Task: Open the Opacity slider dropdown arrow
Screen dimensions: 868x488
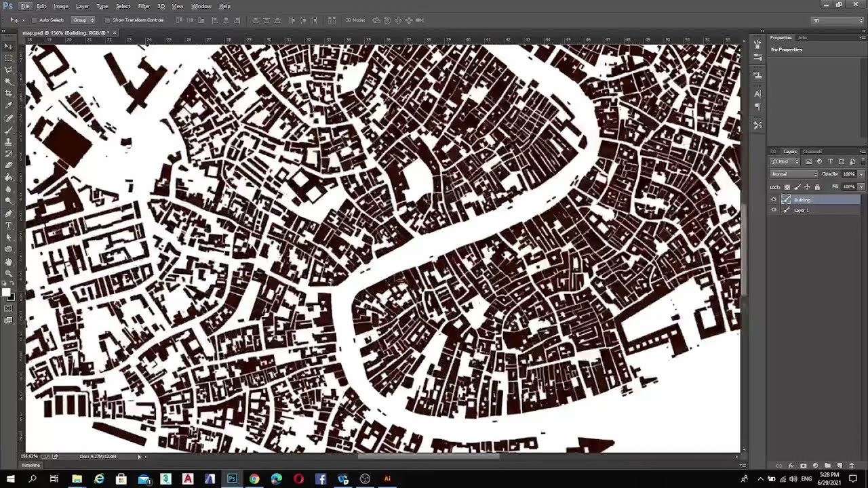Action: coord(861,174)
